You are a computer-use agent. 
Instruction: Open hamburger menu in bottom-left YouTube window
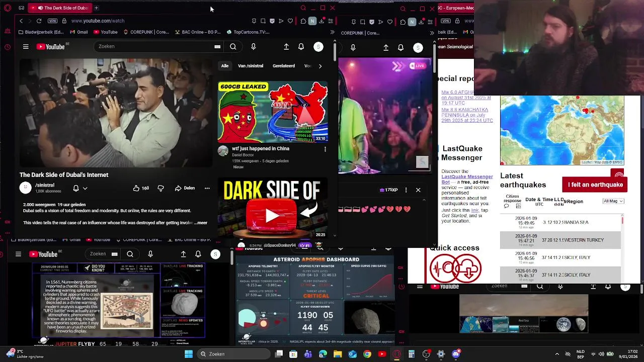[x=18, y=254]
